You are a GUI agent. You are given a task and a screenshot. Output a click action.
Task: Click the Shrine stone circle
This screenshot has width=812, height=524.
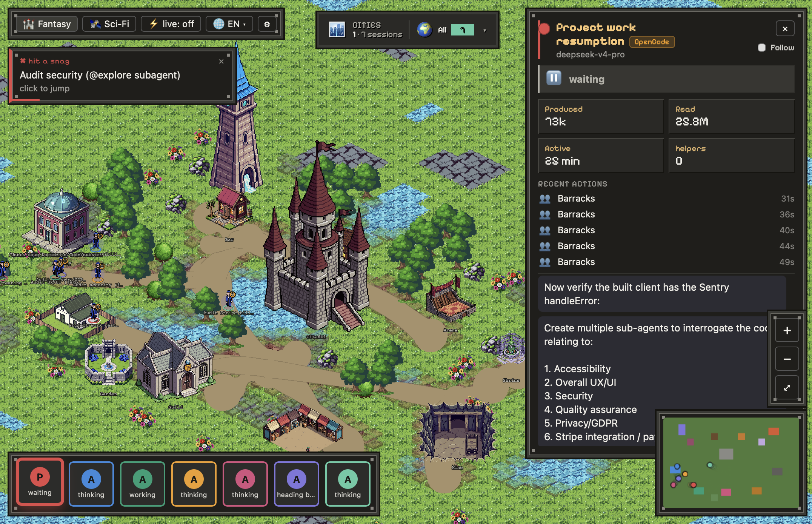coord(510,348)
